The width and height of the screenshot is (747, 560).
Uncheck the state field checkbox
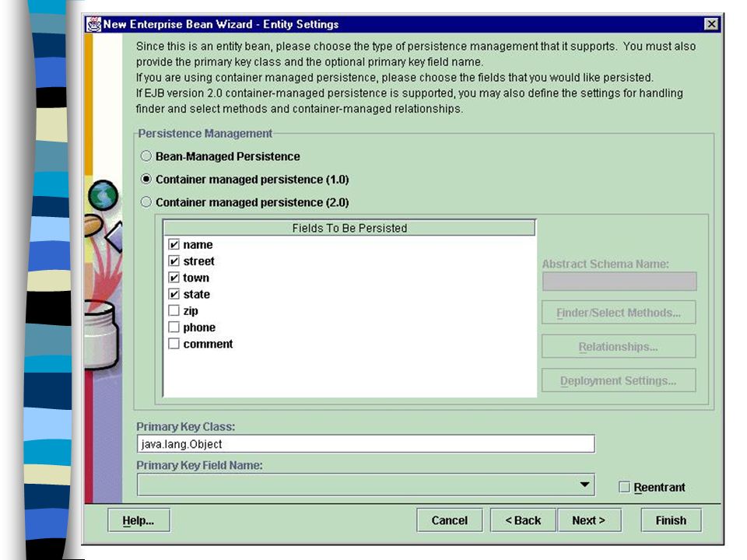coord(174,294)
